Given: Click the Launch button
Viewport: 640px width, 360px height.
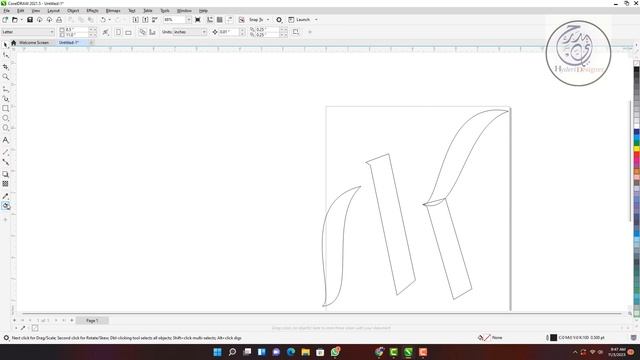Looking at the screenshot, I should (299, 20).
